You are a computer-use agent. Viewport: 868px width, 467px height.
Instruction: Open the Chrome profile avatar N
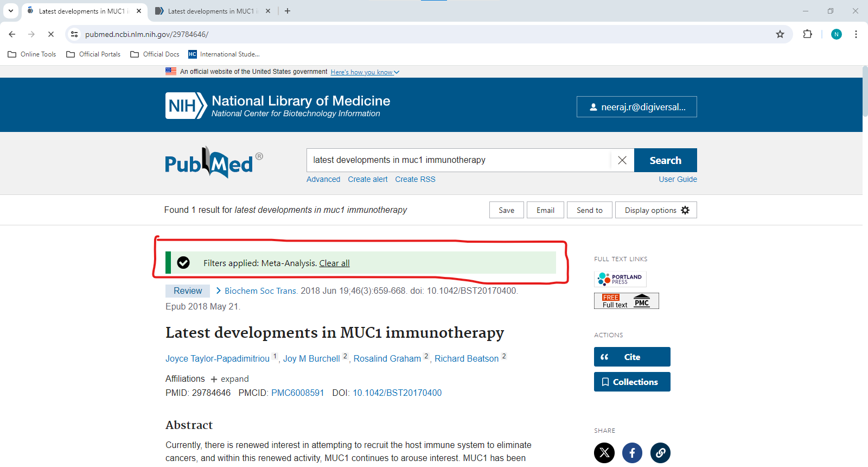[837, 34]
